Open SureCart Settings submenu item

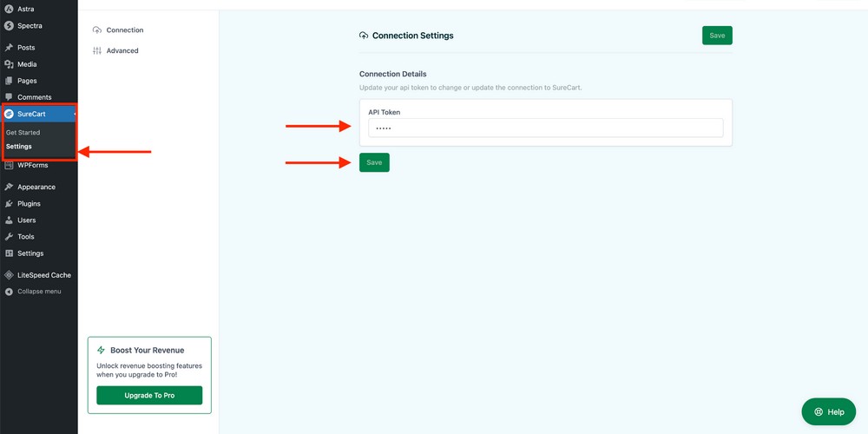pos(19,147)
